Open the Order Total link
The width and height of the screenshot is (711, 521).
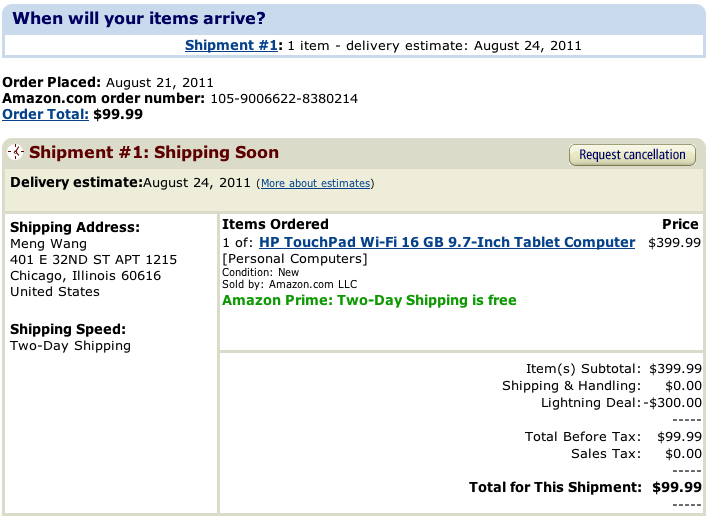point(45,114)
